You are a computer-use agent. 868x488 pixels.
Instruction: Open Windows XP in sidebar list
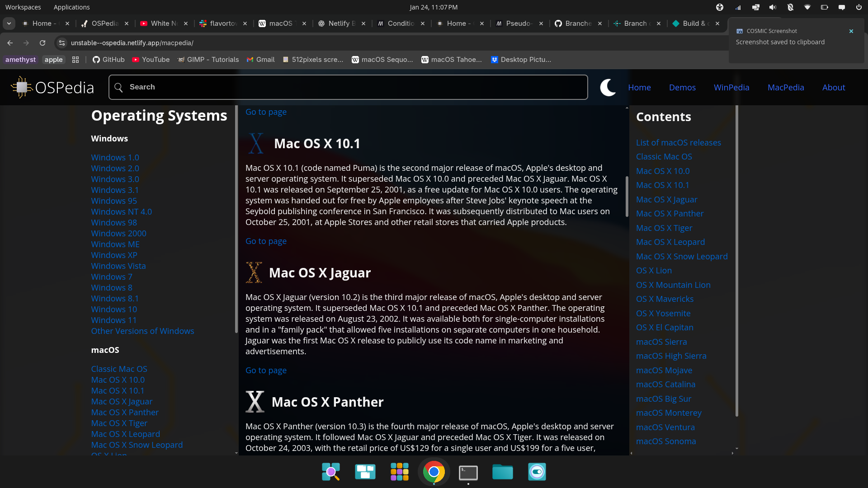(x=114, y=255)
